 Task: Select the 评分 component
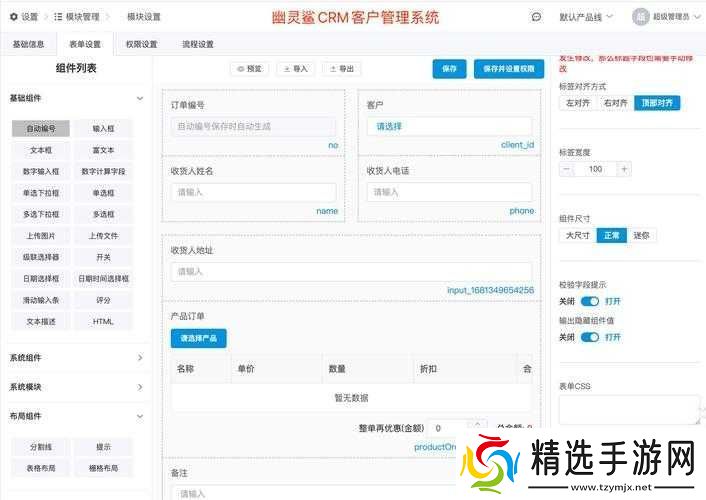104,300
